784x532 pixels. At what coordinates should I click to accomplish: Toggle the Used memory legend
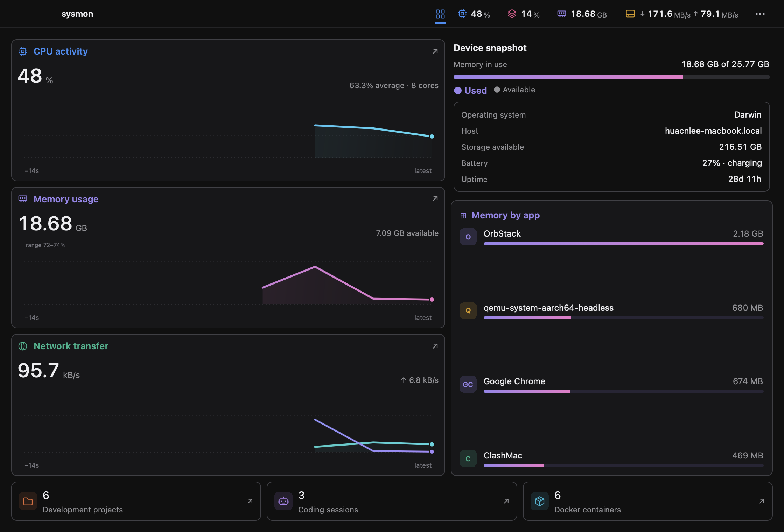point(470,90)
